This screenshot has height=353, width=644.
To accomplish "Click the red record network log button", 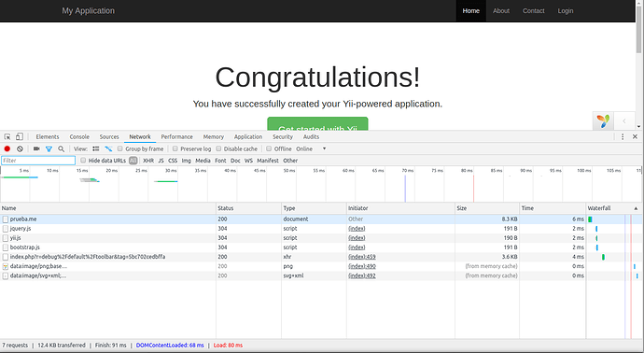I will 7,148.
